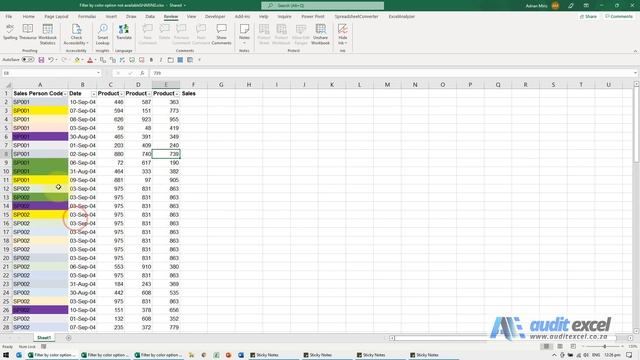The height and width of the screenshot is (360, 640).
Task: Select column G header
Action: [221, 84]
